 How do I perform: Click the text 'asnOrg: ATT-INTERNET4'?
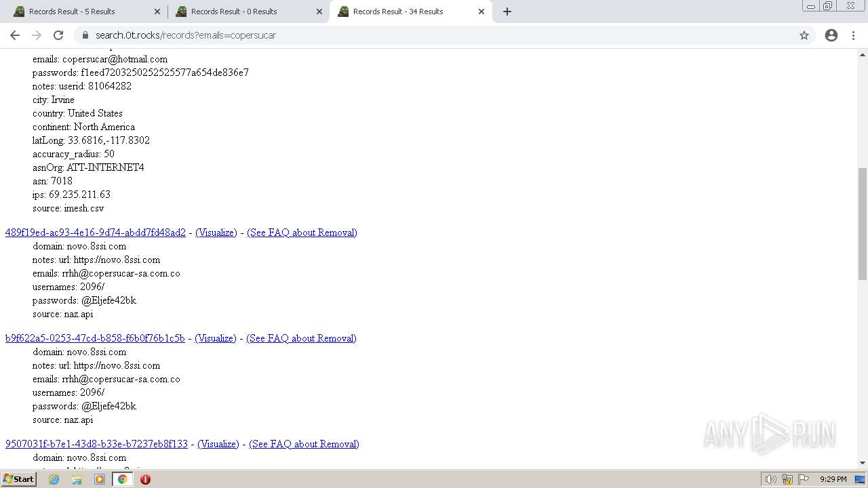[88, 167]
